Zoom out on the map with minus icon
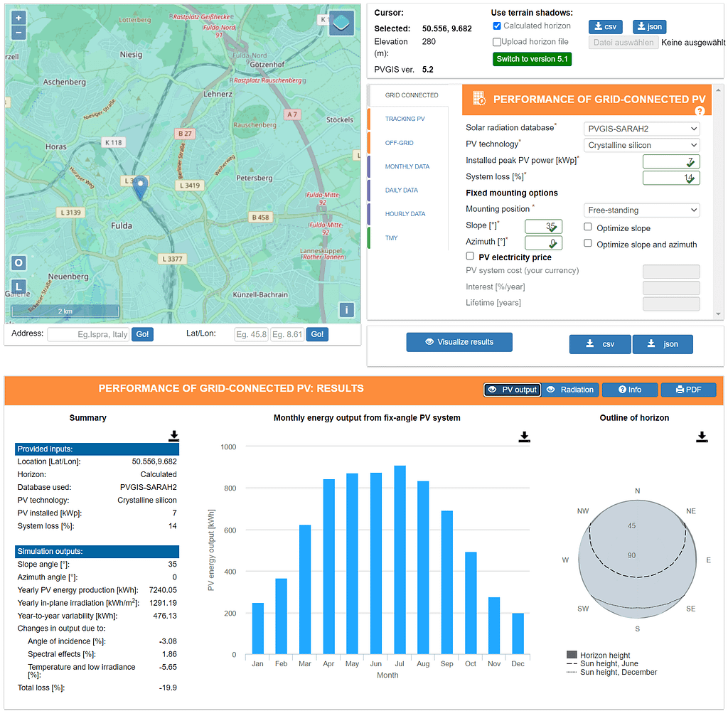 pyautogui.click(x=18, y=32)
